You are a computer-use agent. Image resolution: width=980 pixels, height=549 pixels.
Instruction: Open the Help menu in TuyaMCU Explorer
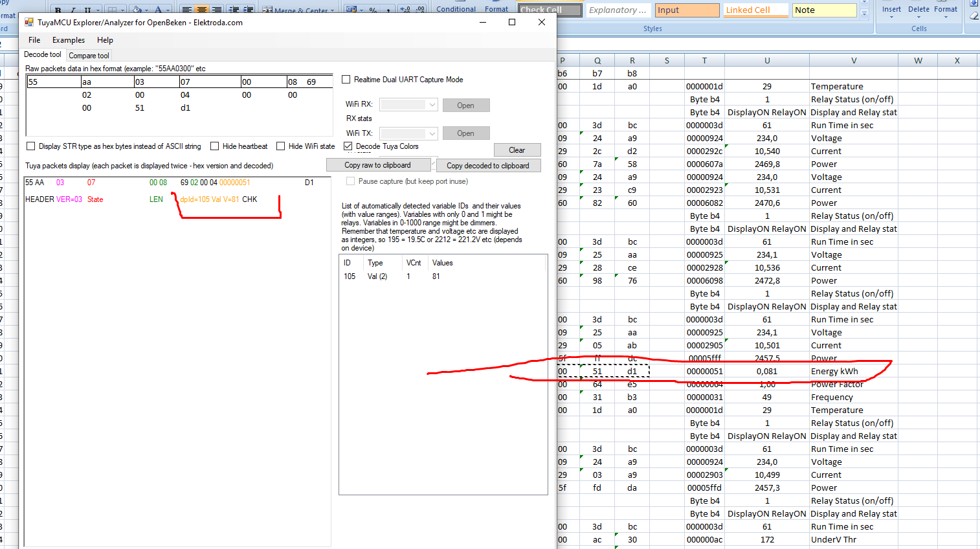(x=105, y=40)
